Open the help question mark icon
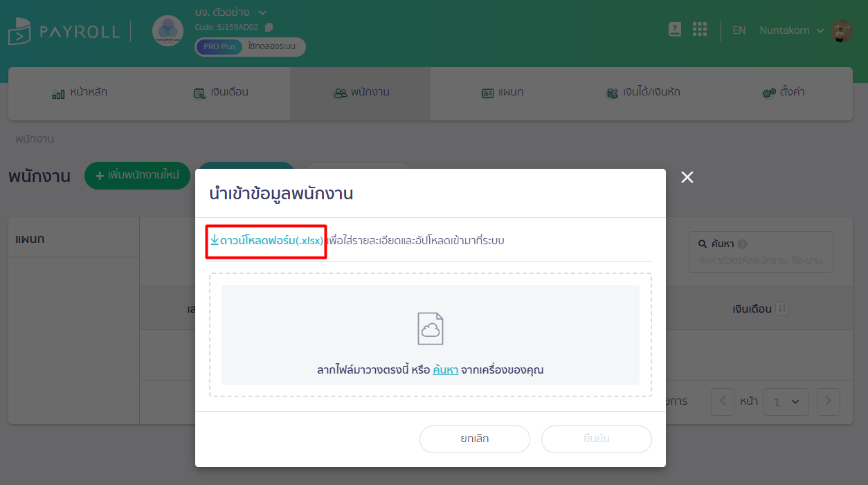 tap(675, 29)
